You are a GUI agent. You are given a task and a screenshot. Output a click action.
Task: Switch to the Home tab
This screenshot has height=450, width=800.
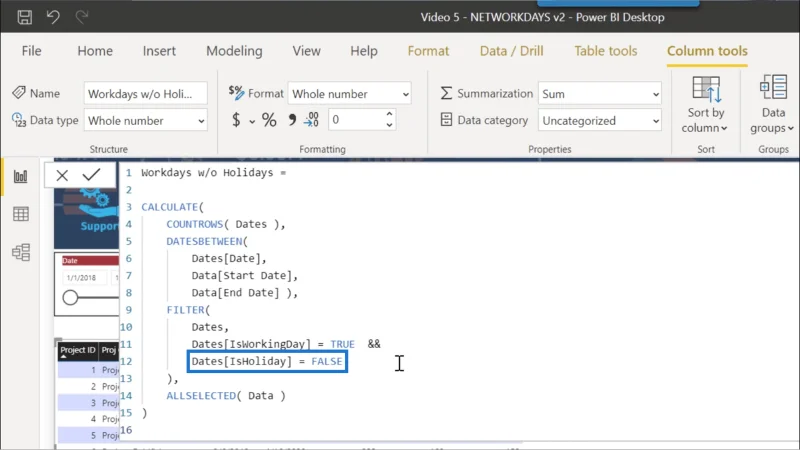[95, 51]
